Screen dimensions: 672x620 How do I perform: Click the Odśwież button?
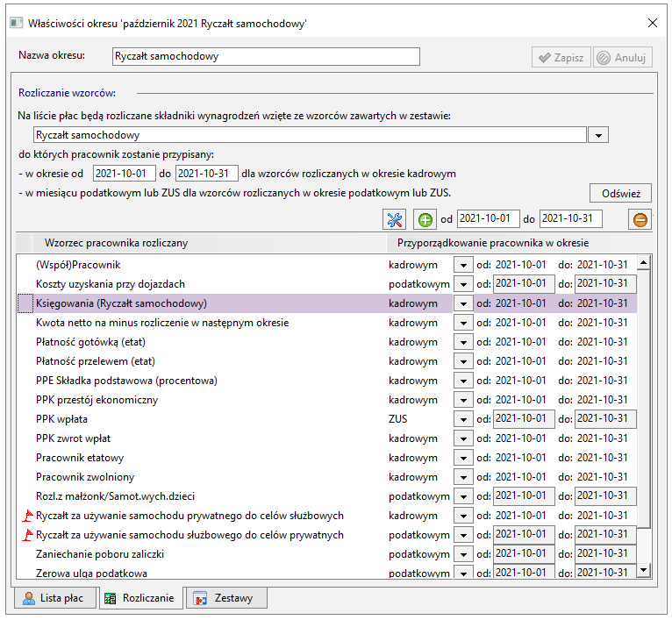(x=620, y=194)
